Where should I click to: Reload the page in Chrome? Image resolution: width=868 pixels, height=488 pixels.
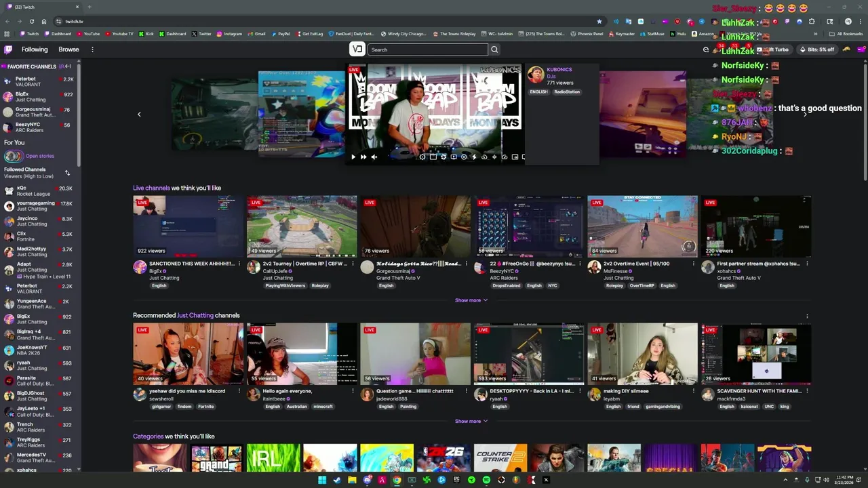(x=31, y=21)
